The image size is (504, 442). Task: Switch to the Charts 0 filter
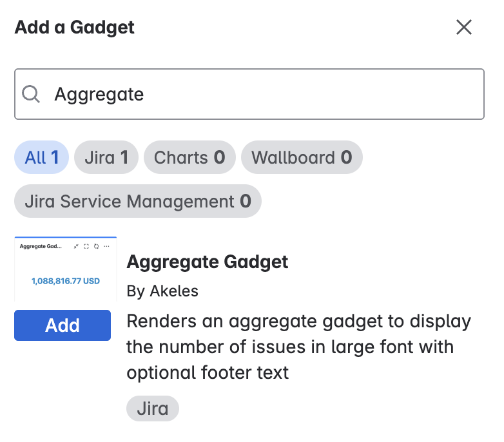(189, 157)
